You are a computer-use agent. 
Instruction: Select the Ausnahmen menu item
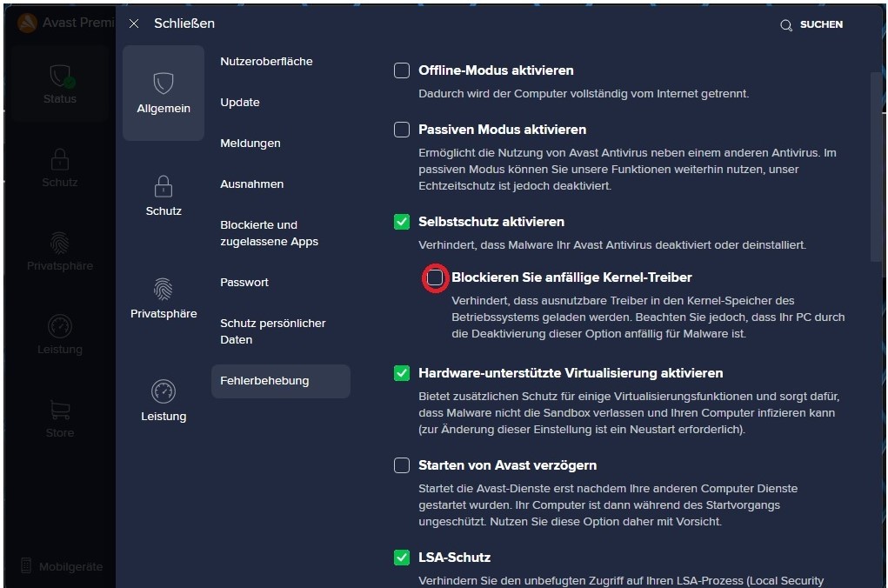tap(252, 184)
